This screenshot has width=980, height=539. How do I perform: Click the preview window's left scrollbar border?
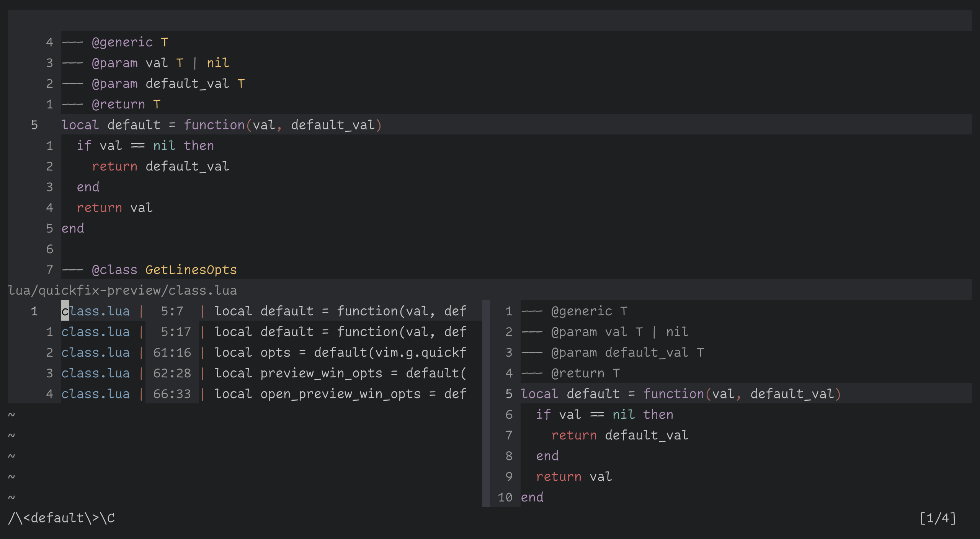486,402
